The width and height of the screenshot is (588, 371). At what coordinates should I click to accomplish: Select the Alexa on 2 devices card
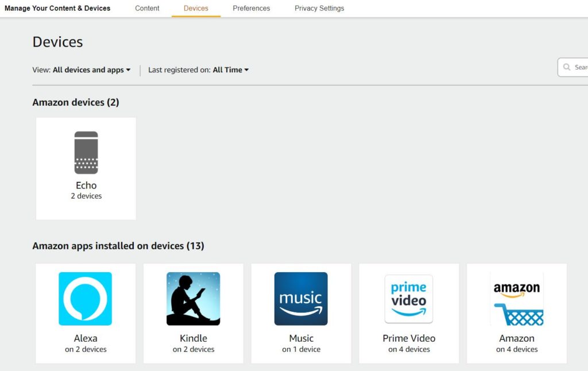coord(85,313)
